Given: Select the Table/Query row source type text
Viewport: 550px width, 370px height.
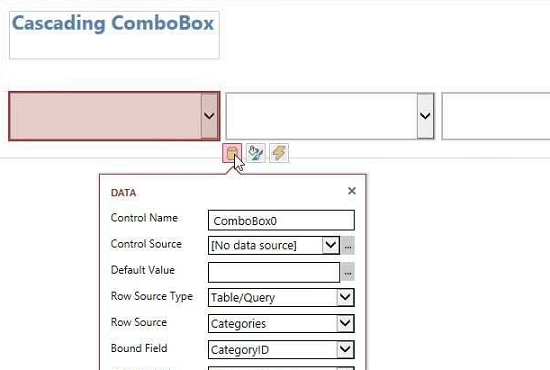Looking at the screenshot, I should 243,298.
